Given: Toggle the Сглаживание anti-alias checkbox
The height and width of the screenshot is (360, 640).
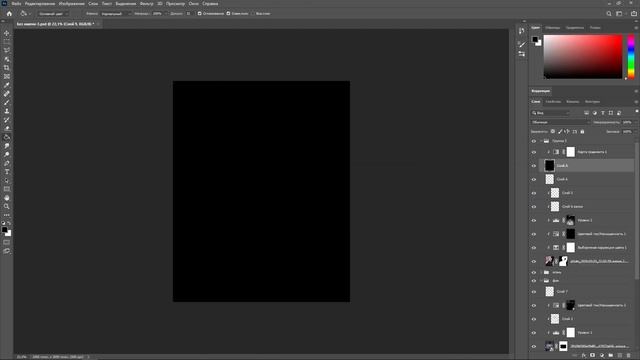Looking at the screenshot, I should [x=200, y=13].
